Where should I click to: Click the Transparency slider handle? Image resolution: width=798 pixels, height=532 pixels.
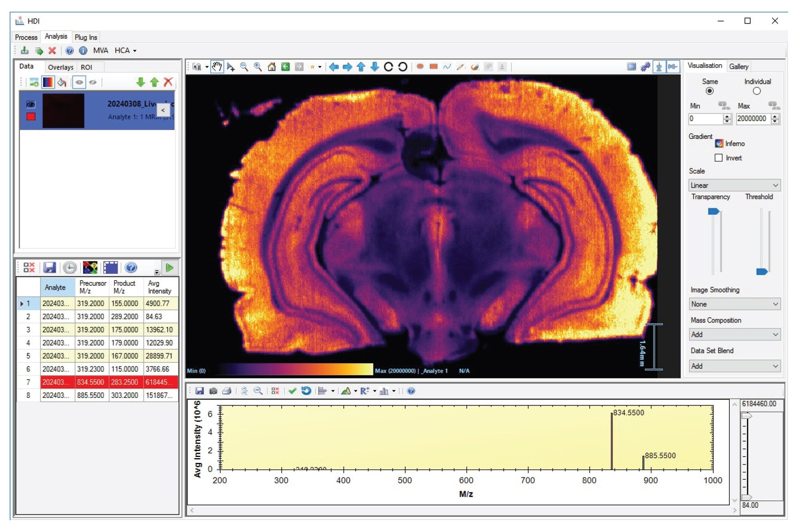point(713,212)
